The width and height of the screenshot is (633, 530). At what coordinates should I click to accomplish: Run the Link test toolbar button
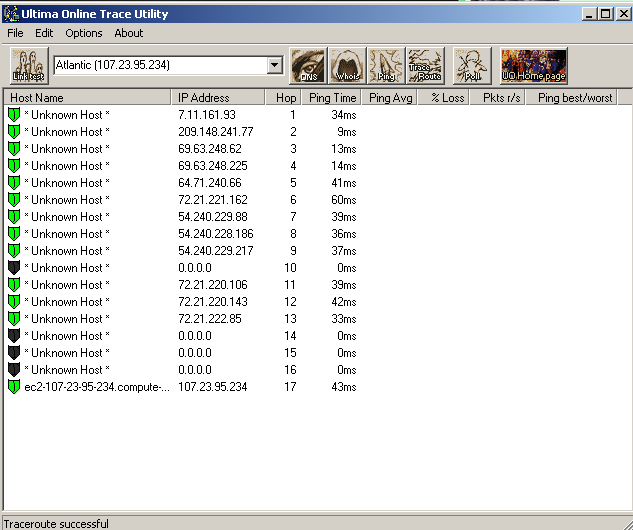click(x=29, y=66)
